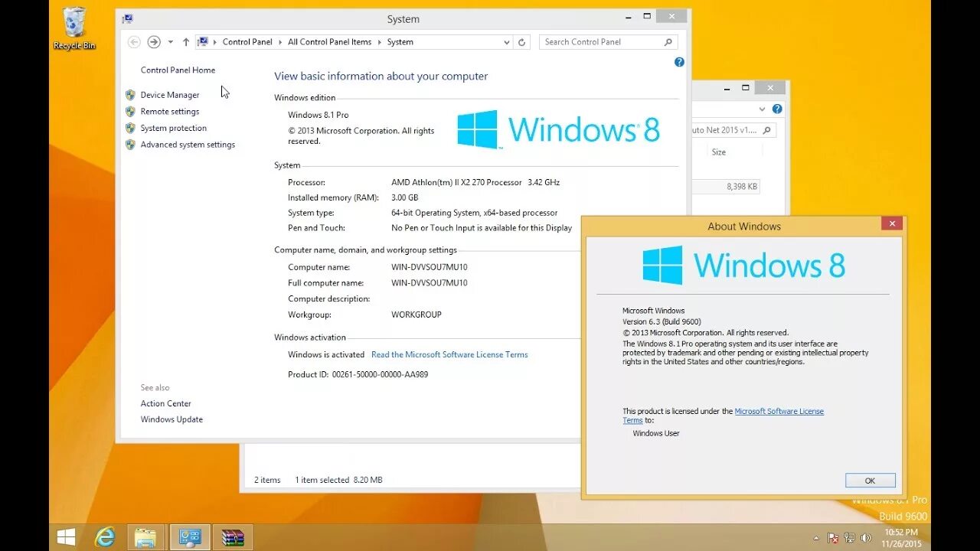Open WinRAR from the taskbar
The image size is (980, 551).
click(232, 538)
